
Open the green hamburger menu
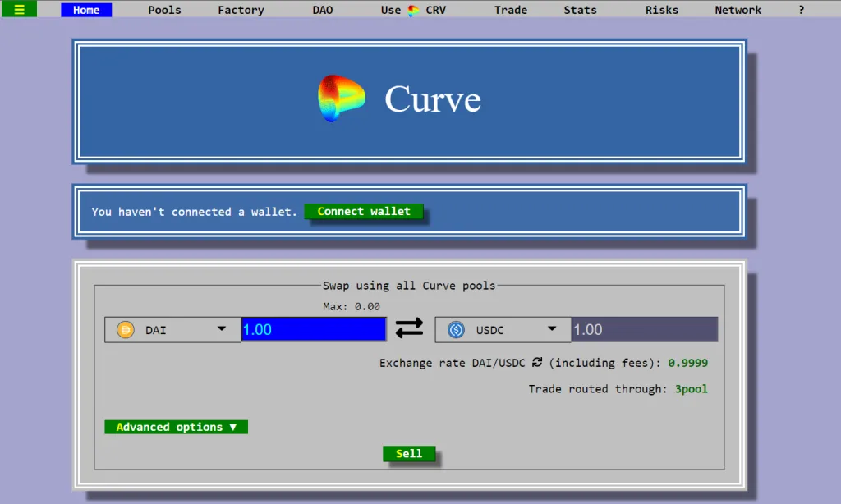[x=19, y=9]
